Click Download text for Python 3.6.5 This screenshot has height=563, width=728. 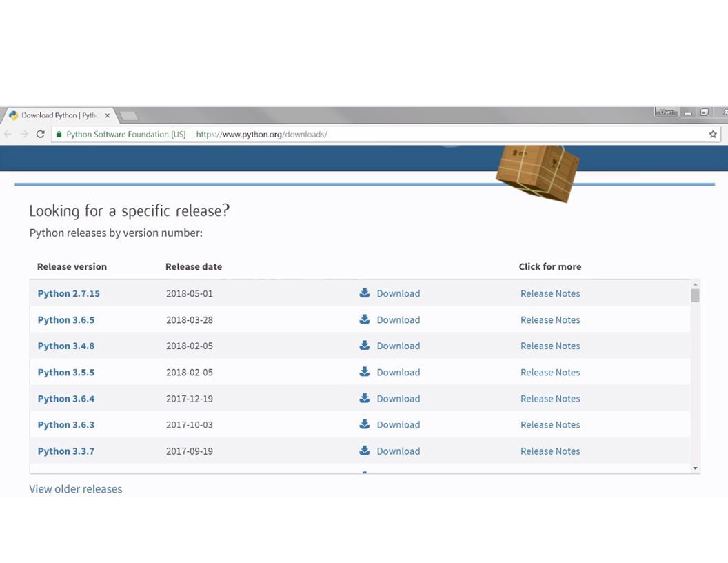click(398, 320)
